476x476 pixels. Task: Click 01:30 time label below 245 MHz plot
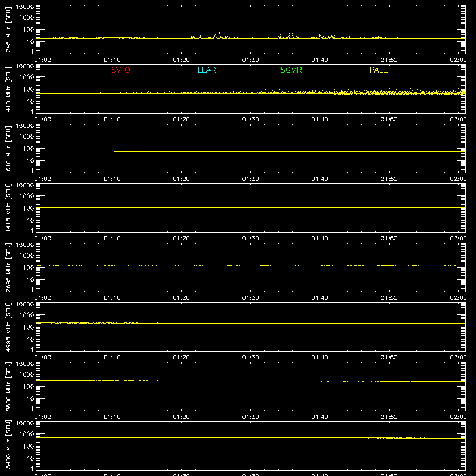(250, 60)
